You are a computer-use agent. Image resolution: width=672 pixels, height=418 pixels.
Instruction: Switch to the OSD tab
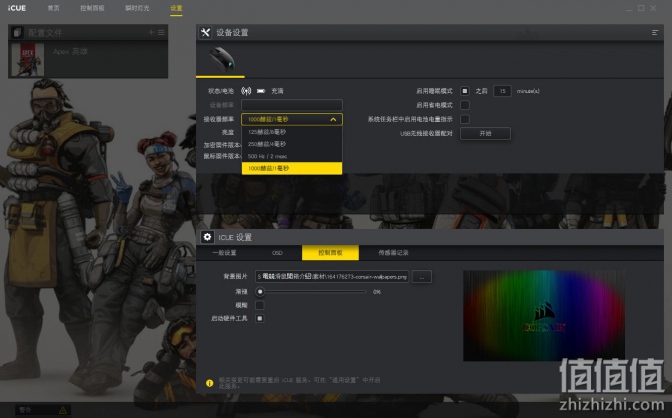tap(277, 253)
